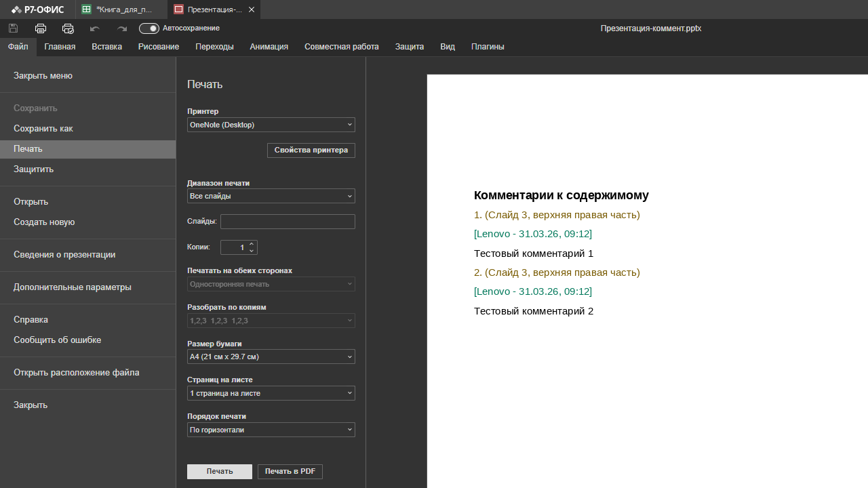Image resolution: width=868 pixels, height=488 pixels.
Task: Open the Размер бумаги A4 dropdown
Action: (x=271, y=357)
